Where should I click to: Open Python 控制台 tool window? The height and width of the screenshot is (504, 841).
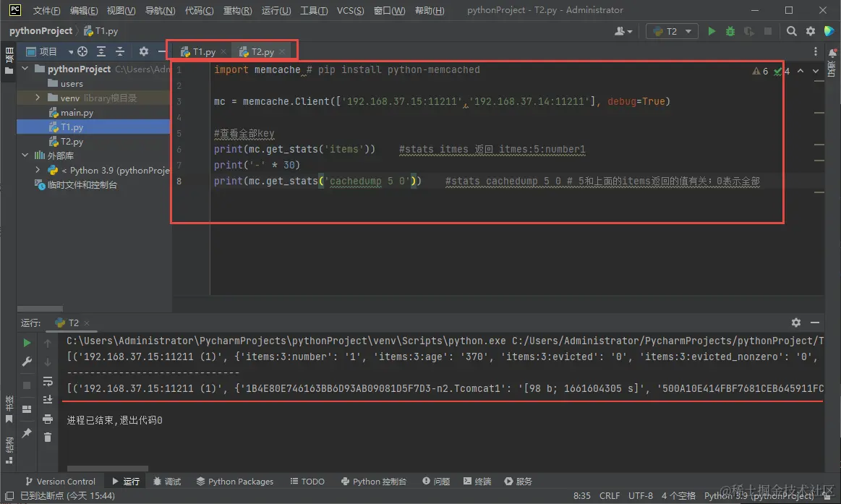click(374, 482)
